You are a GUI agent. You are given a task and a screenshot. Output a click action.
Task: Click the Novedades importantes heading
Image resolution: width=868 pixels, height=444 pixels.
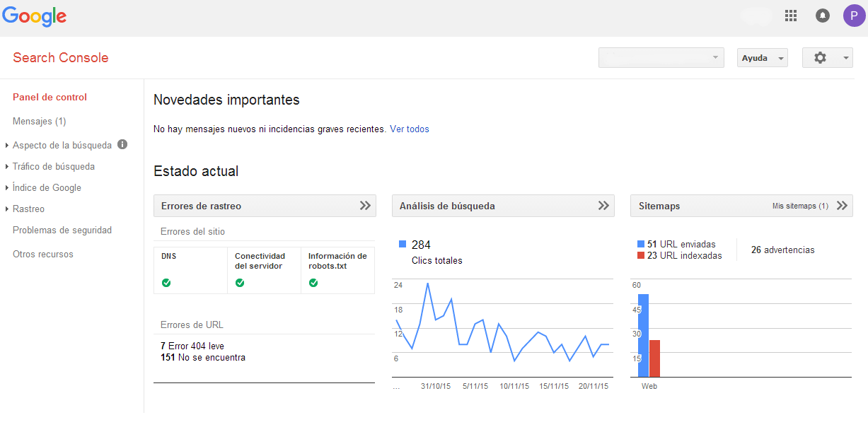point(226,100)
